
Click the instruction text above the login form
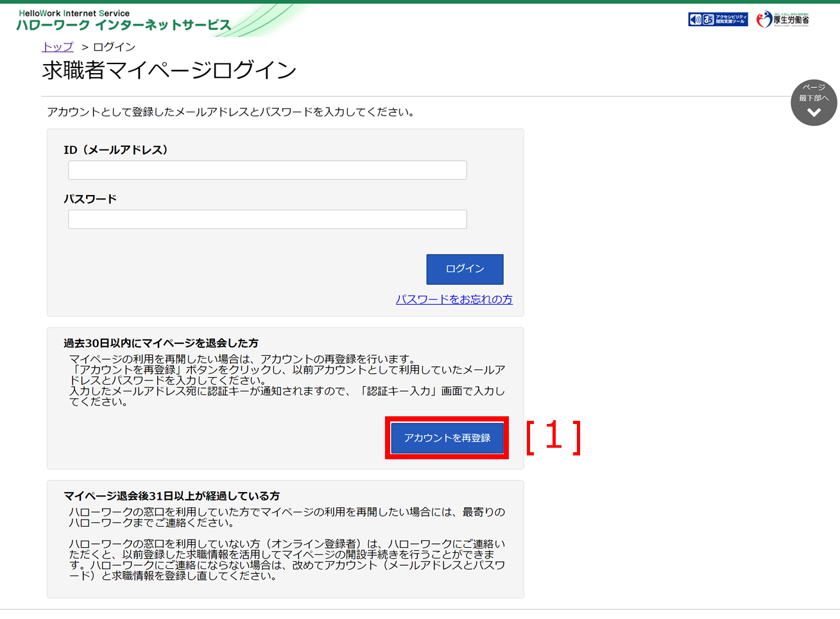click(231, 112)
